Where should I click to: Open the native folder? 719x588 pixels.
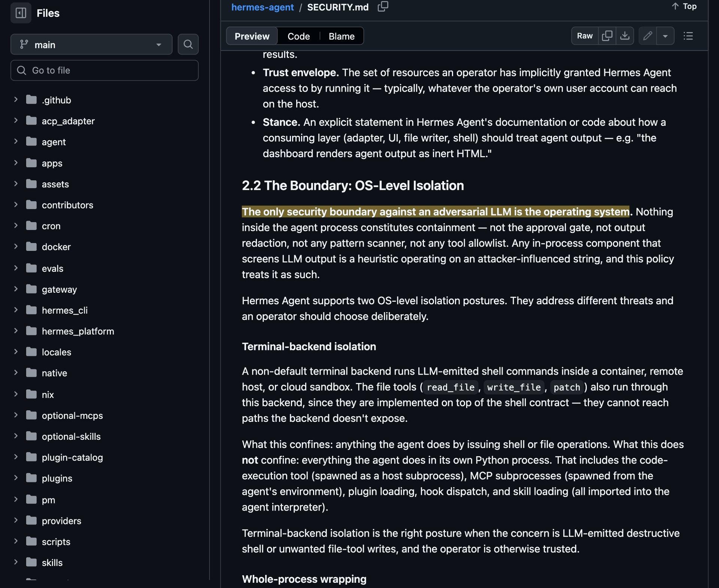click(54, 373)
